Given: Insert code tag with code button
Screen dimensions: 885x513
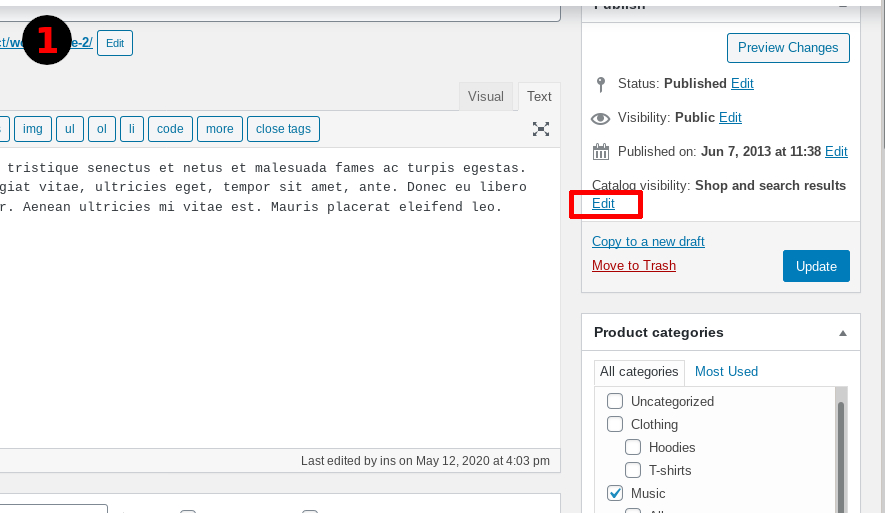Looking at the screenshot, I should tap(170, 129).
